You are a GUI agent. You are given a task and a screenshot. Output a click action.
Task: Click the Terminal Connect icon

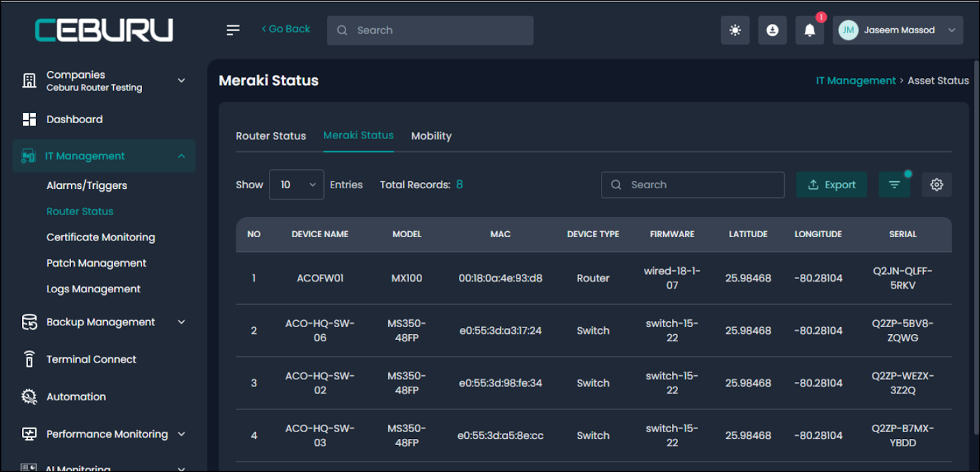coord(29,359)
